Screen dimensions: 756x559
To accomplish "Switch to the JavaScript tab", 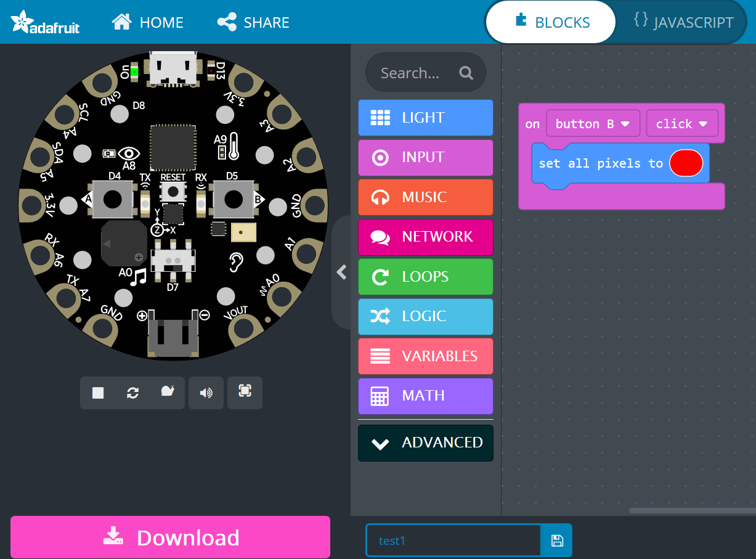I will point(683,23).
